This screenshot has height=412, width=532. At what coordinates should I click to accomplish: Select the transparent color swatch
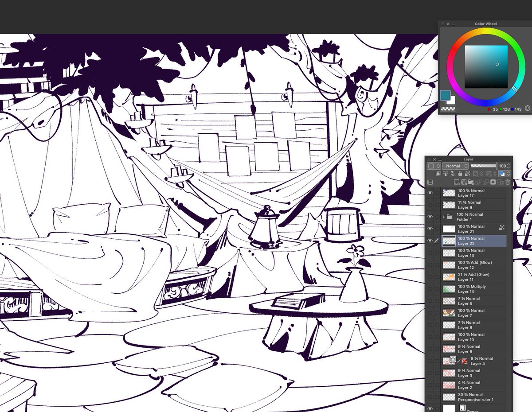pos(448,109)
